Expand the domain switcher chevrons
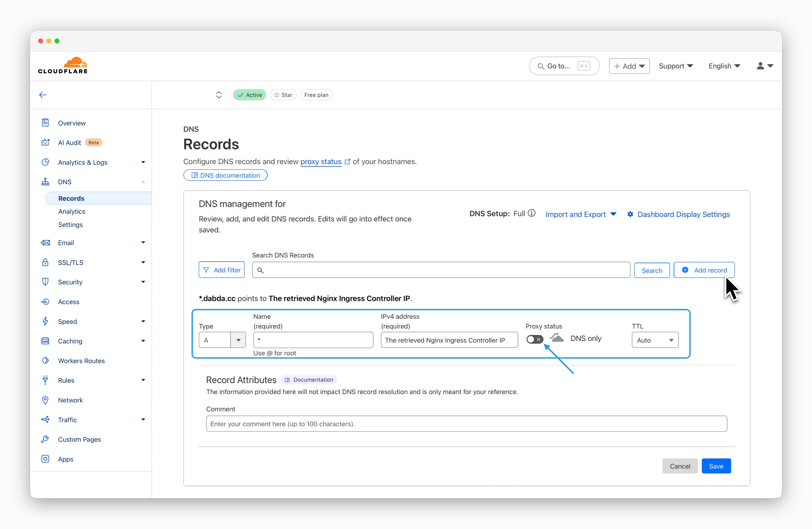812x529 pixels. tap(219, 95)
